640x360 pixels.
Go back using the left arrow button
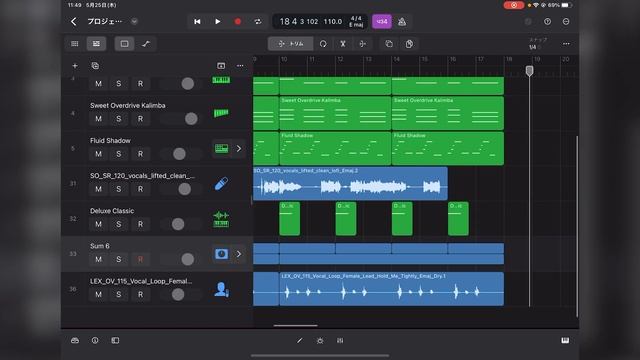(73, 22)
